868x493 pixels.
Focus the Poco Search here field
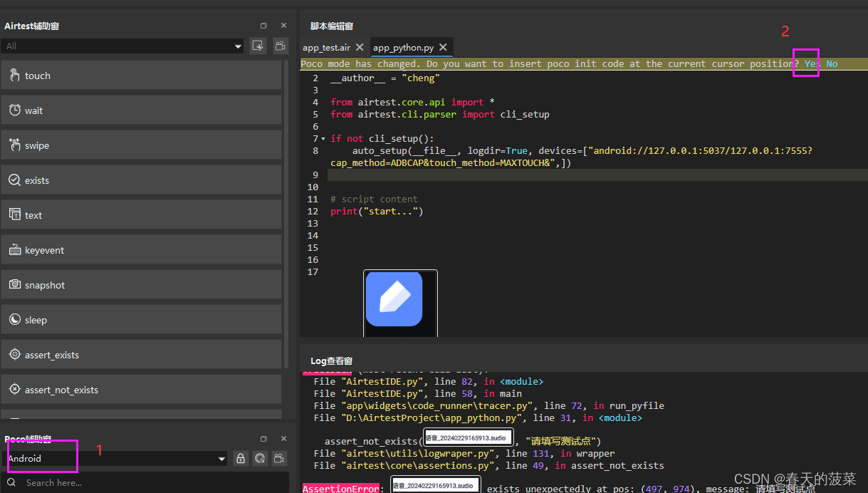145,482
